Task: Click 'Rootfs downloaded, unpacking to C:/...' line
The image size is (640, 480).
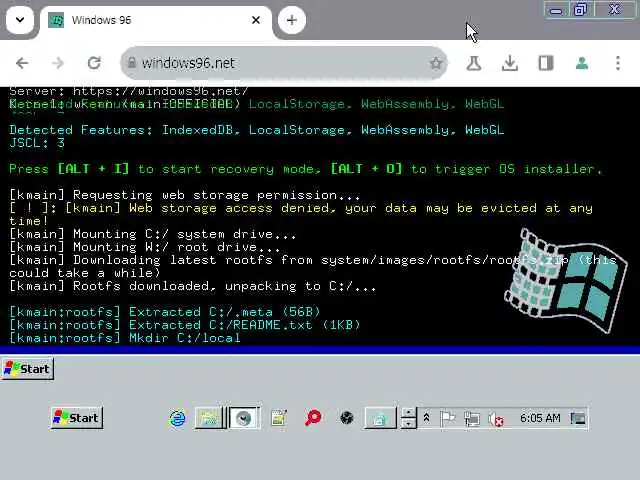Action: click(x=193, y=286)
